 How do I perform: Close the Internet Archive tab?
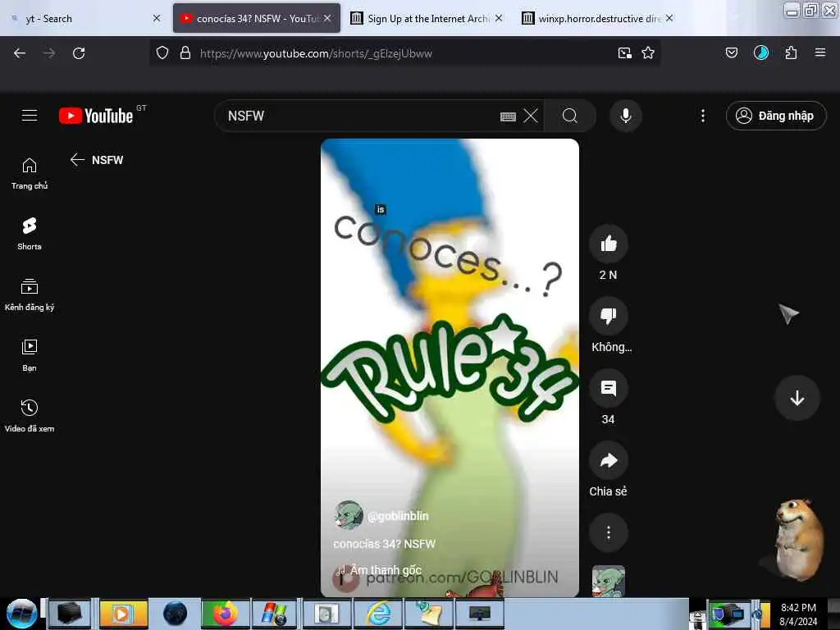pos(499,18)
